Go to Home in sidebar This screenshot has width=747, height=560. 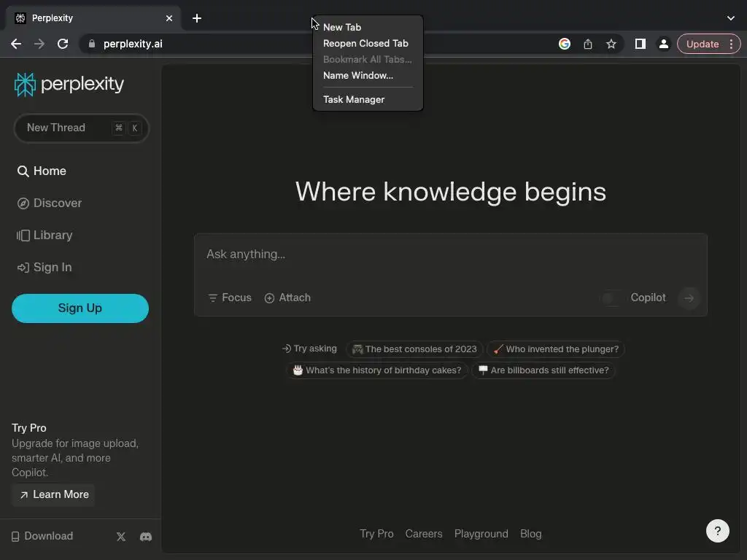point(42,171)
